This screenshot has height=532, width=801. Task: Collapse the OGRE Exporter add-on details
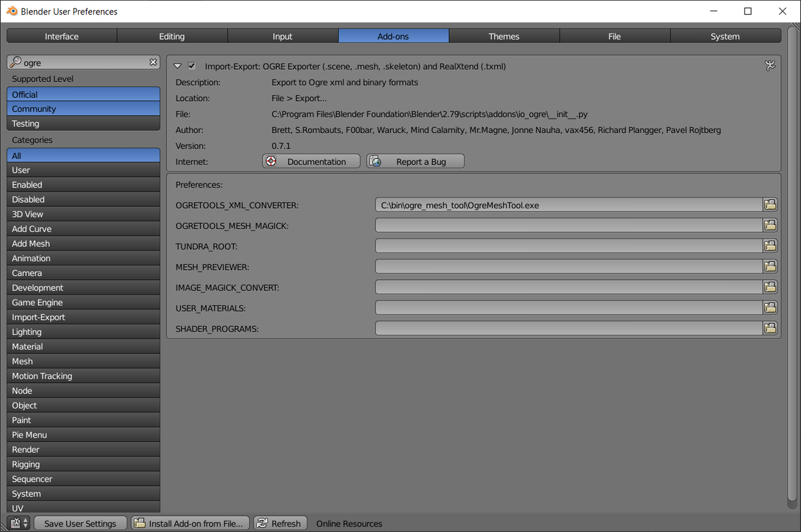(178, 66)
